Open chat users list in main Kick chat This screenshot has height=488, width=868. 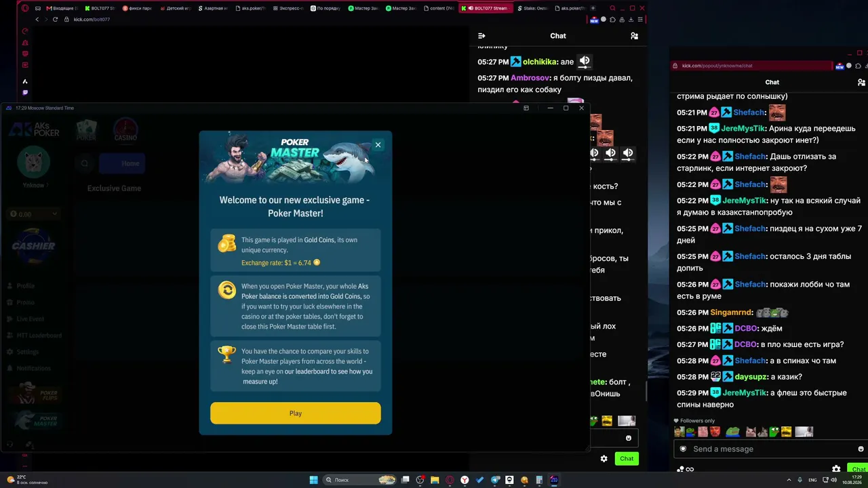[x=634, y=36]
